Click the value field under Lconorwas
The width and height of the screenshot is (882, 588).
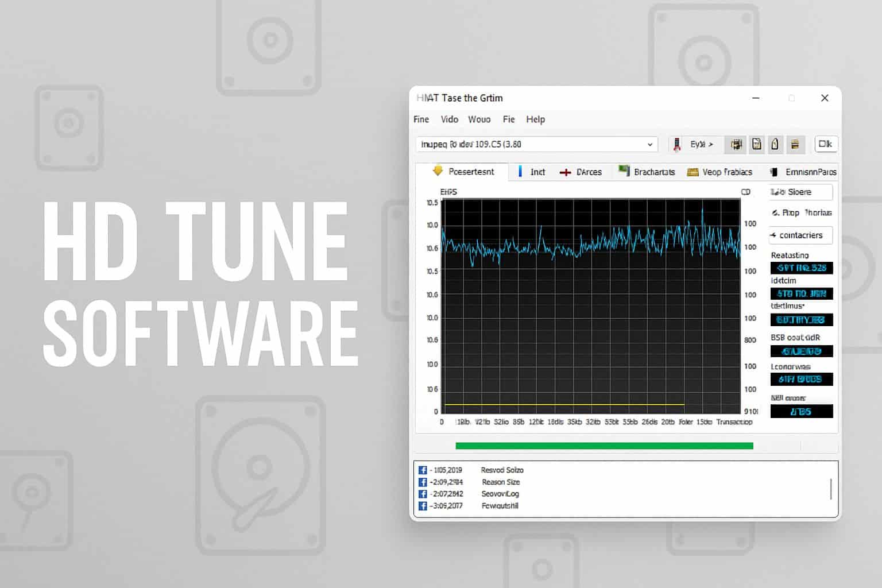(802, 379)
